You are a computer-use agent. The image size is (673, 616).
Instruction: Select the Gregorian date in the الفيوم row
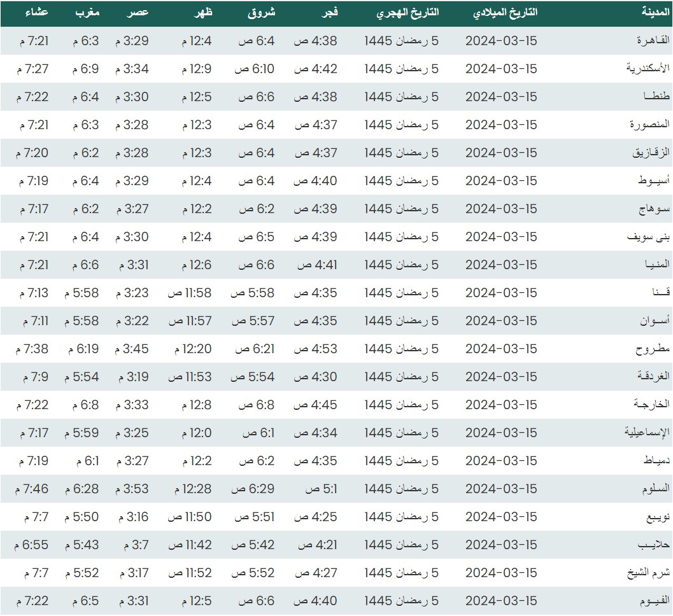coord(501,601)
